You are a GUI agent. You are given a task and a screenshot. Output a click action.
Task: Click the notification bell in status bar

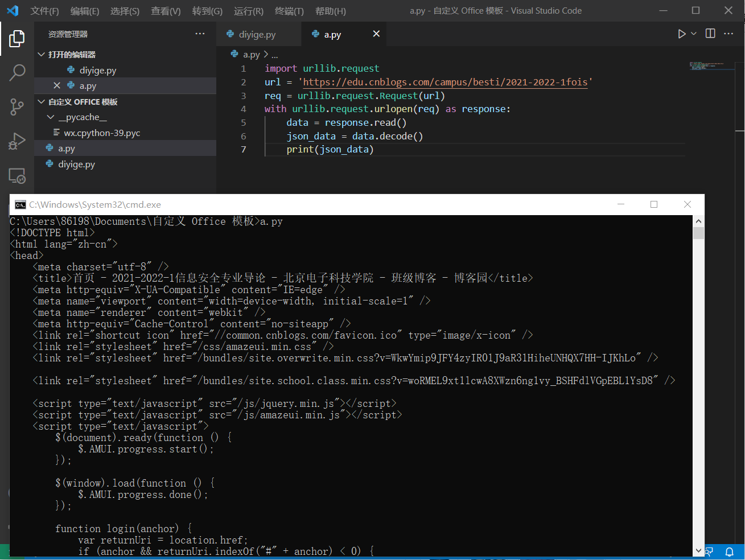coord(729,551)
